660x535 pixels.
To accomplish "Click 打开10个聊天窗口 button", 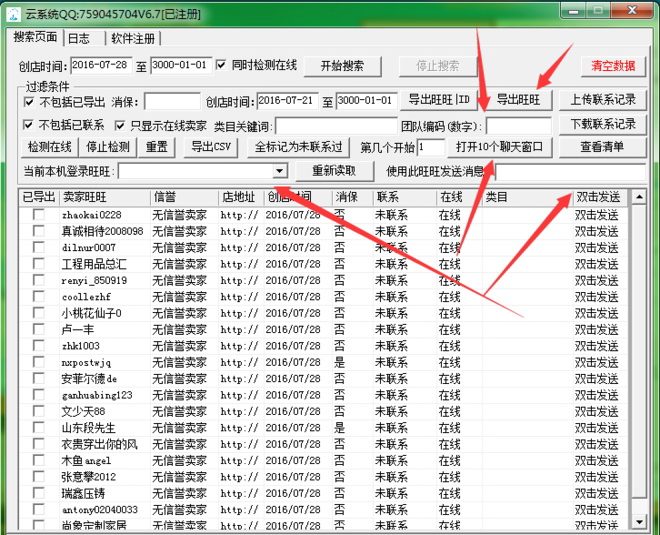I will click(500, 147).
